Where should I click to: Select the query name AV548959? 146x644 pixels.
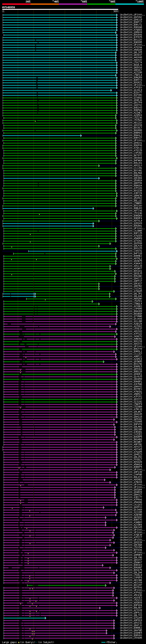point(8,7)
